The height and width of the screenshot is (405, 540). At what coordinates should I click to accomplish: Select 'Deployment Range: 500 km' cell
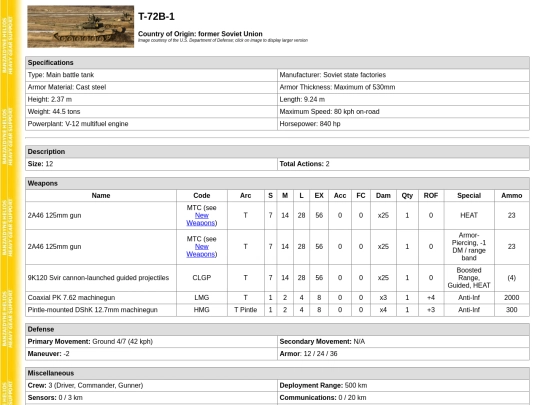(x=403, y=385)
